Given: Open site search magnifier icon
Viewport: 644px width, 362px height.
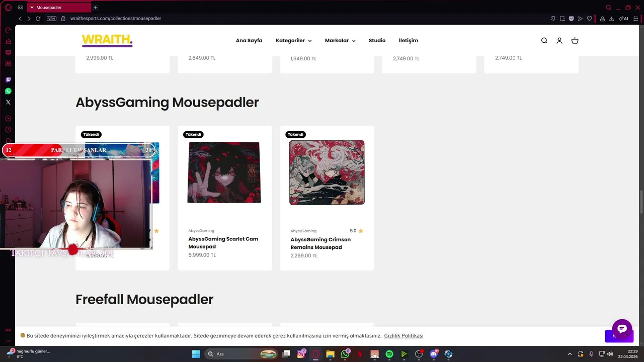Looking at the screenshot, I should tap(544, 41).
